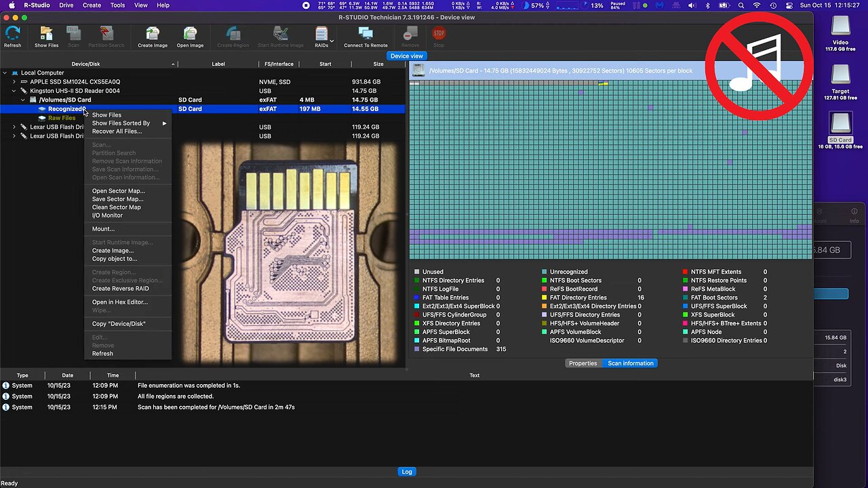Expand the APPLE SSD SM1024L node
Image resolution: width=868 pixels, height=488 pixels.
click(x=14, y=82)
